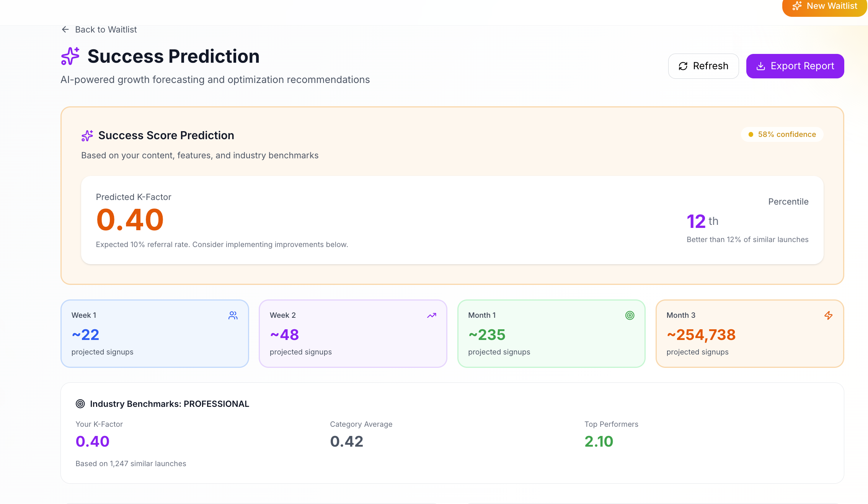Select the Month 3 projected signups card
Image resolution: width=868 pixels, height=504 pixels.
tap(749, 333)
